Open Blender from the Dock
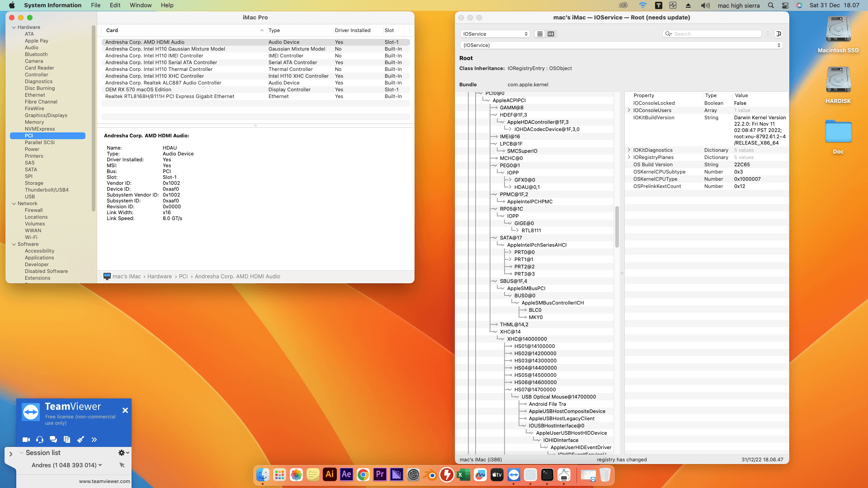 pos(430,475)
